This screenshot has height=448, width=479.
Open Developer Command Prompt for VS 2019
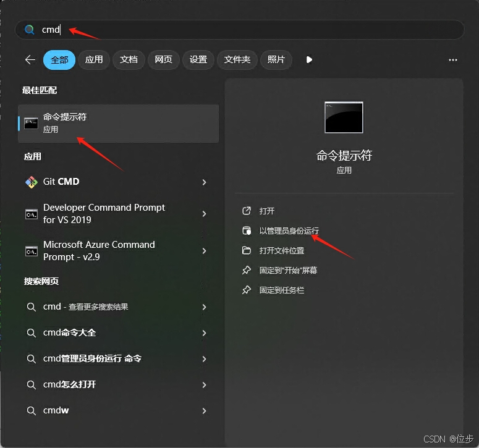coord(119,214)
